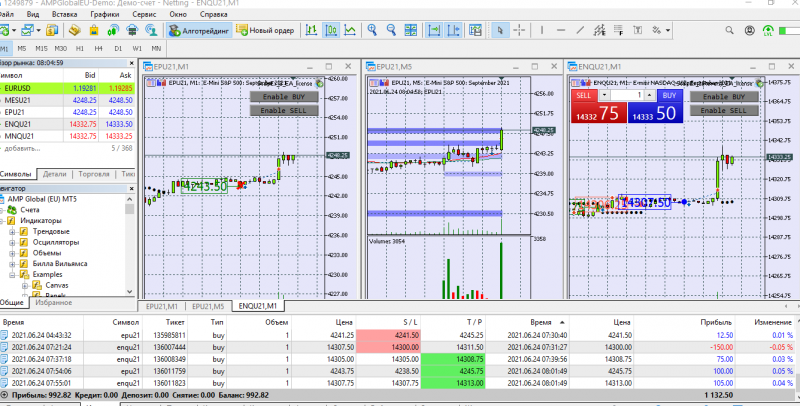Click the Navigator panel vertical scrollbar
This screenshot has width=800, height=406.
(x=130, y=247)
